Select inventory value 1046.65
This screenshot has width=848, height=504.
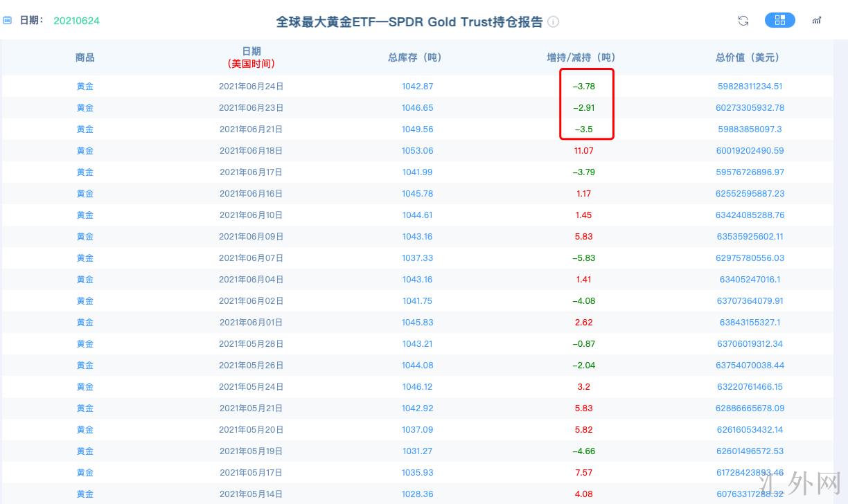tap(417, 108)
